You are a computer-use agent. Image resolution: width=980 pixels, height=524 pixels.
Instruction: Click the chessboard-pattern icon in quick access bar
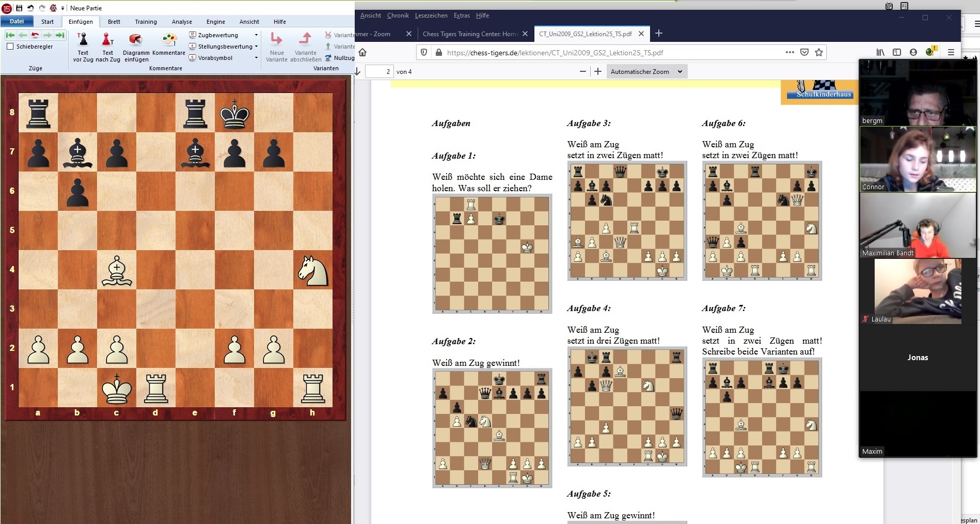53,8
